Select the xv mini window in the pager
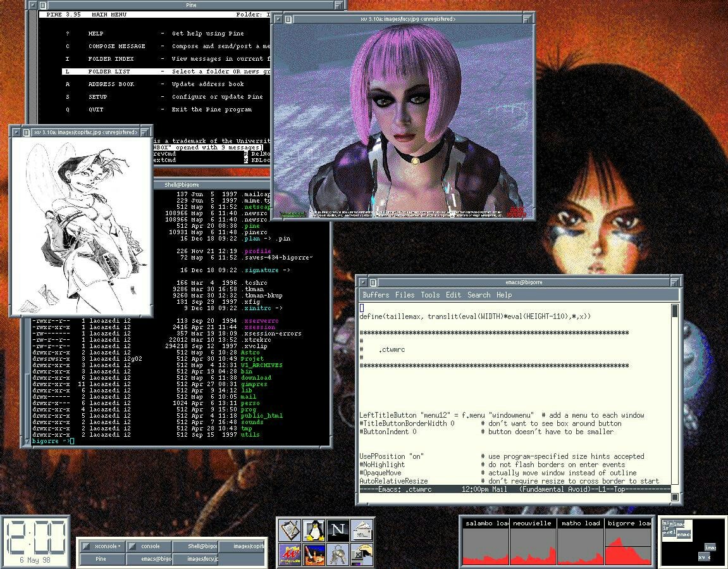 [704, 556]
